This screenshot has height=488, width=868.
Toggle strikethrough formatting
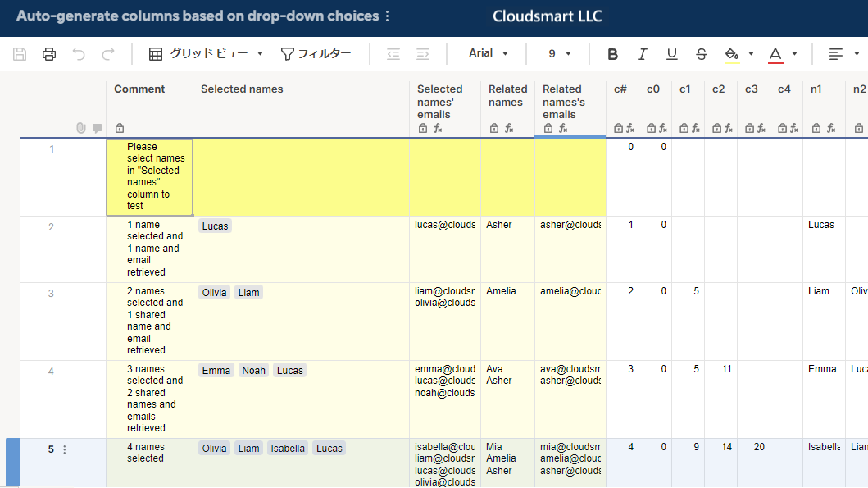[x=701, y=53]
